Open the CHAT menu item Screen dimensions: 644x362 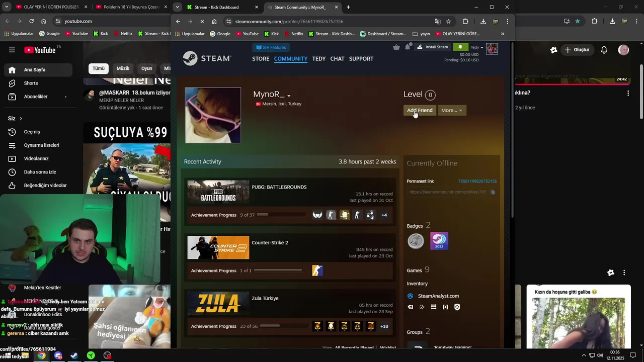(337, 59)
